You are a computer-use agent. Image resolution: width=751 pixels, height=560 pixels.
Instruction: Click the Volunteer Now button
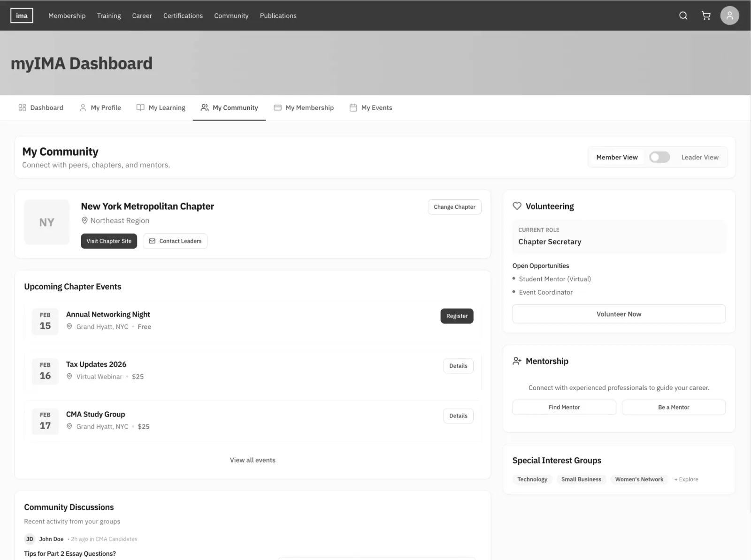(x=619, y=314)
